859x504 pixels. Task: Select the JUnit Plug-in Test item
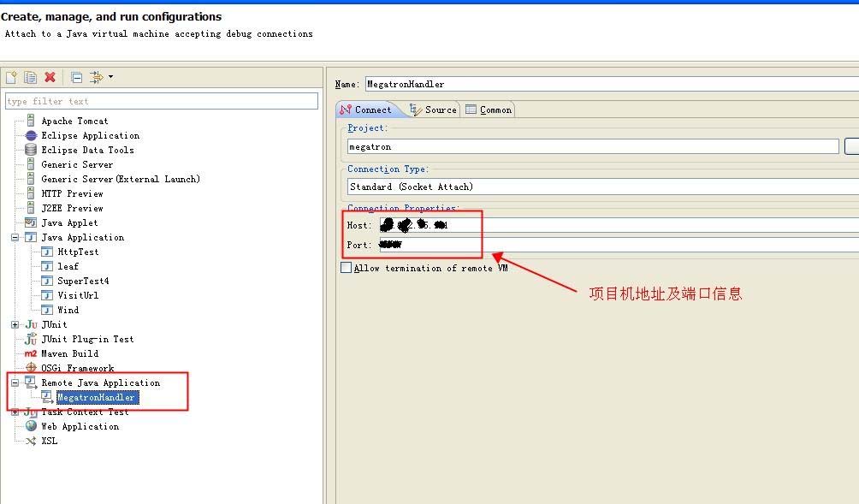(87, 340)
